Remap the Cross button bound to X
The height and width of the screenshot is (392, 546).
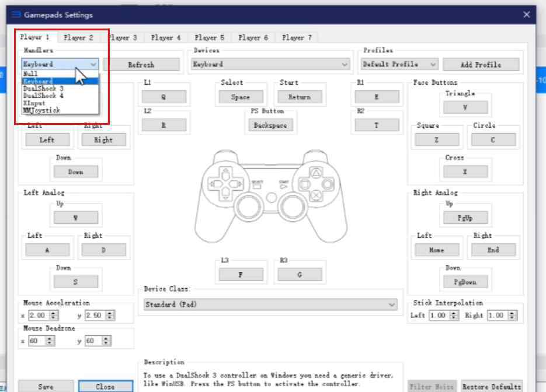tap(465, 171)
